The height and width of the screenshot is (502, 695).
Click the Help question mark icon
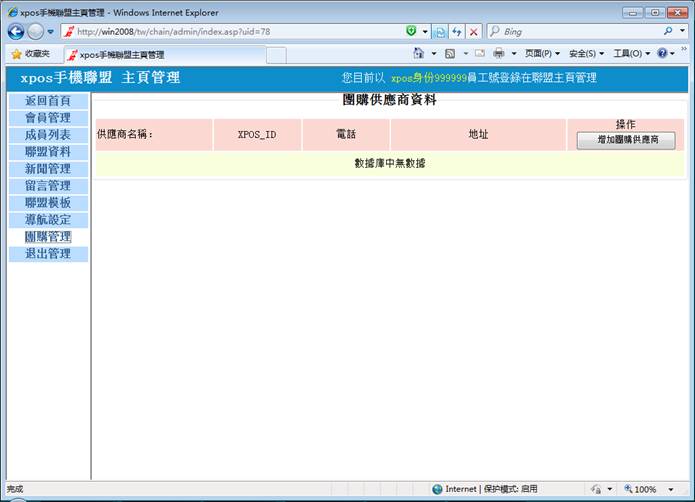[662, 54]
